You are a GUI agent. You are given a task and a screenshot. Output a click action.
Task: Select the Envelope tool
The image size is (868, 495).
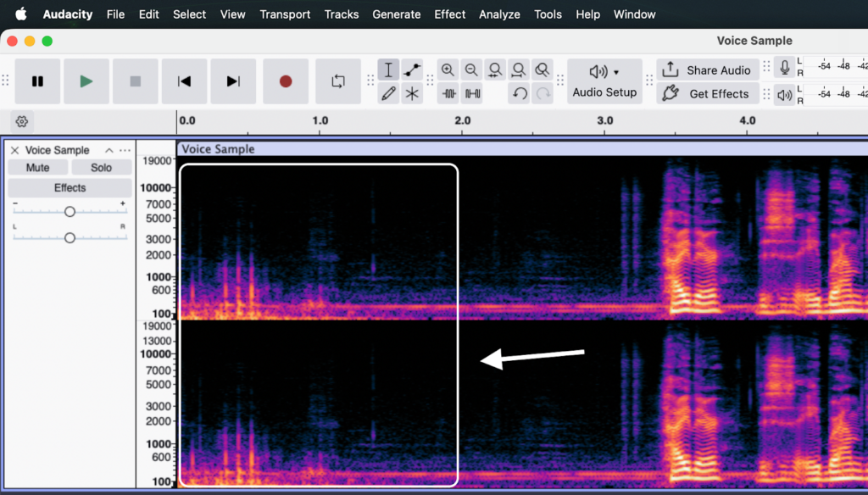pyautogui.click(x=412, y=70)
